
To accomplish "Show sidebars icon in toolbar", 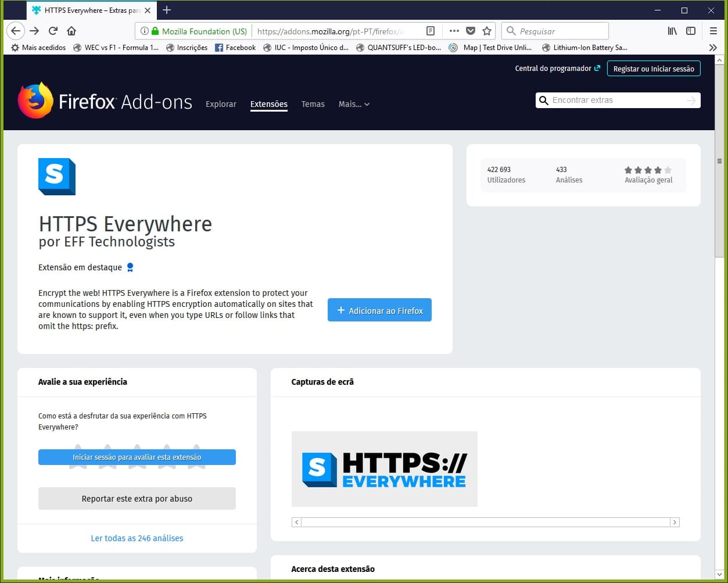I will coord(691,31).
